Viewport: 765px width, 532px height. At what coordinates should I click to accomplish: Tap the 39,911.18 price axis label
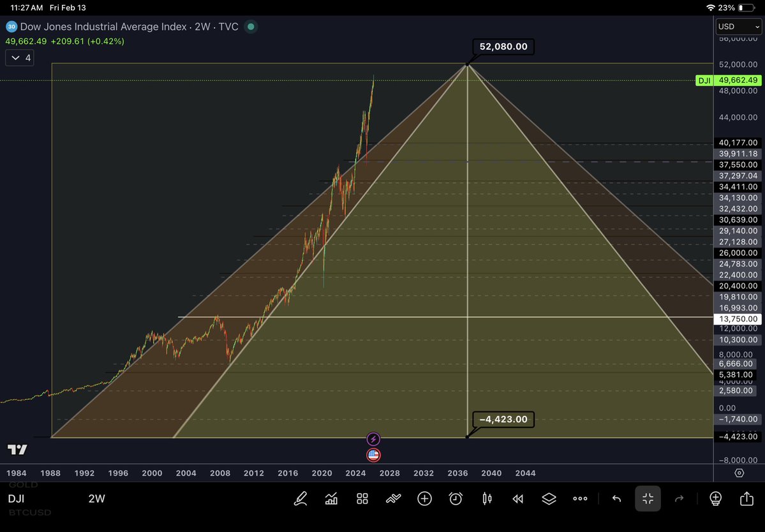tap(738, 154)
